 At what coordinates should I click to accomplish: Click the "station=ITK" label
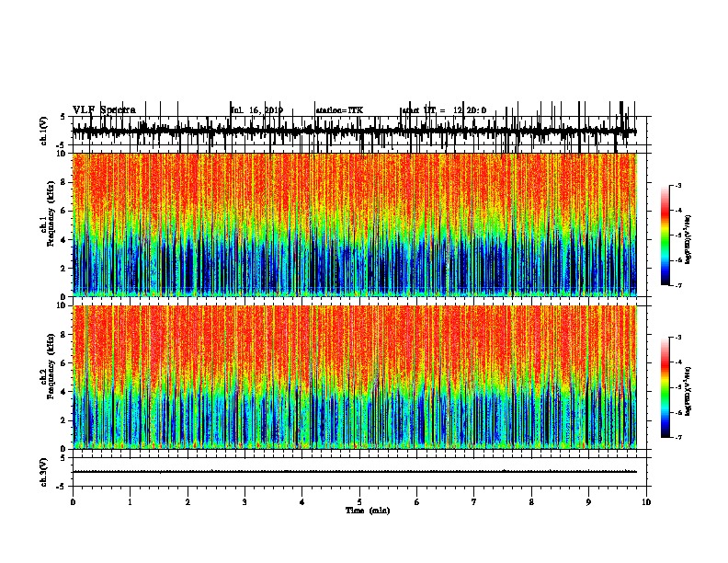point(339,110)
